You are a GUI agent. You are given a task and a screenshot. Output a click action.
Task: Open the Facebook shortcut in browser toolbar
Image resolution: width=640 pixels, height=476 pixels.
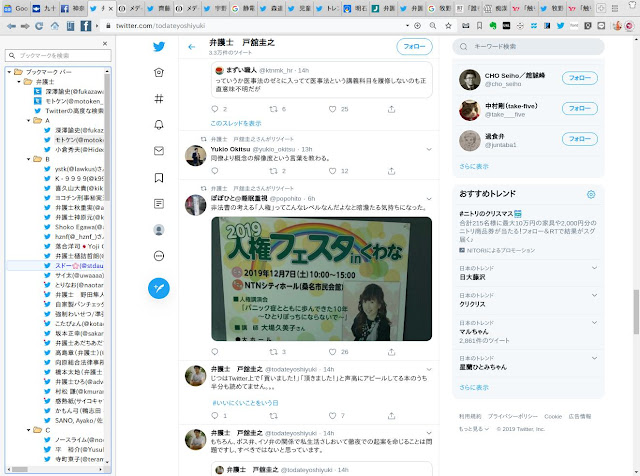pos(86,26)
